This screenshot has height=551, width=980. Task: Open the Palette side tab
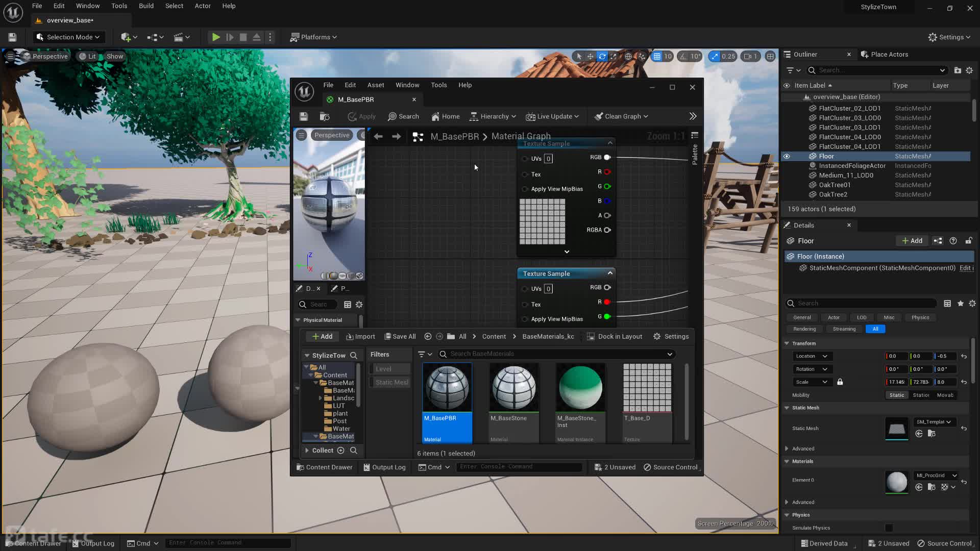click(x=695, y=154)
